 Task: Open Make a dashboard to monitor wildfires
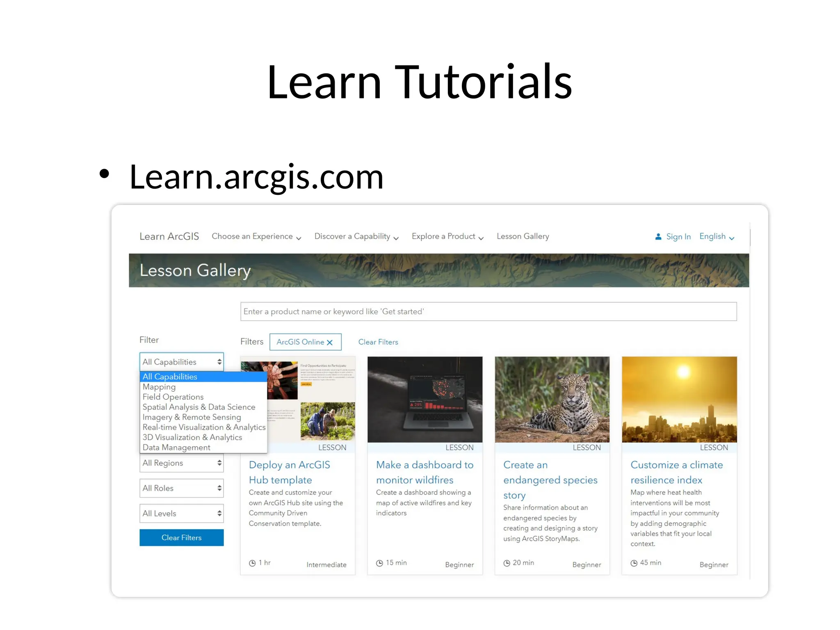point(425,472)
